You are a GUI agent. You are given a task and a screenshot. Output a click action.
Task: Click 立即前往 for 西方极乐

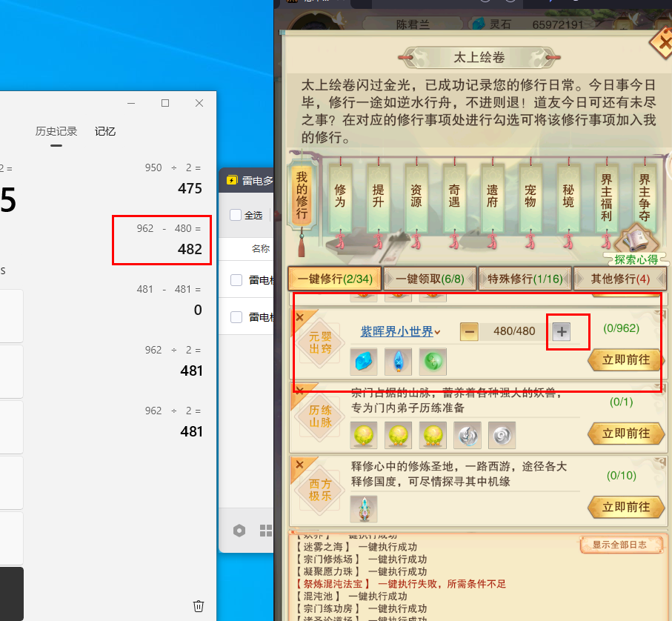[x=626, y=508]
